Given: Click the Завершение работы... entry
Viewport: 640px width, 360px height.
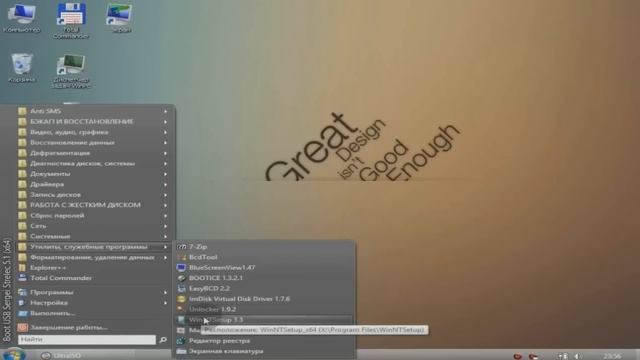Looking at the screenshot, I should [x=93, y=327].
